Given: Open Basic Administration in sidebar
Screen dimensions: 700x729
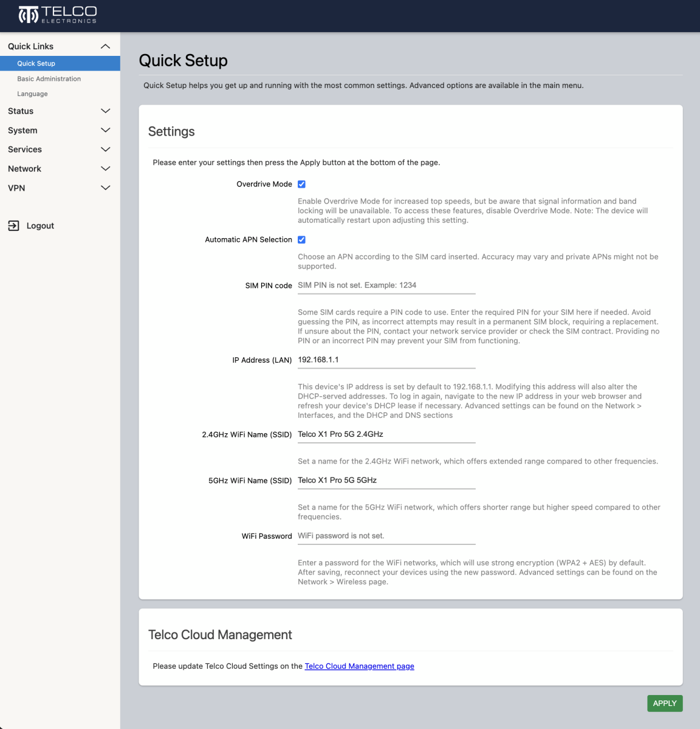Looking at the screenshot, I should 49,79.
